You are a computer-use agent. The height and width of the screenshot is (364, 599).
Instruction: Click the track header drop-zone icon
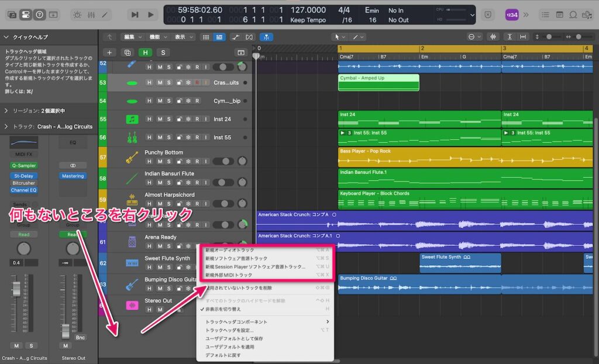click(240, 53)
